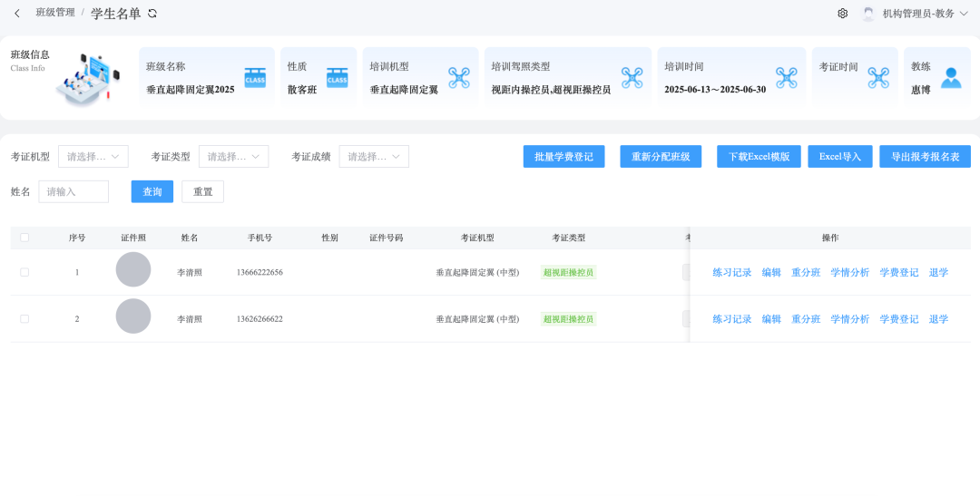Viewport: 980px width, 496px height.
Task: Click the CLASS icon on 班级名称 card
Action: (255, 78)
